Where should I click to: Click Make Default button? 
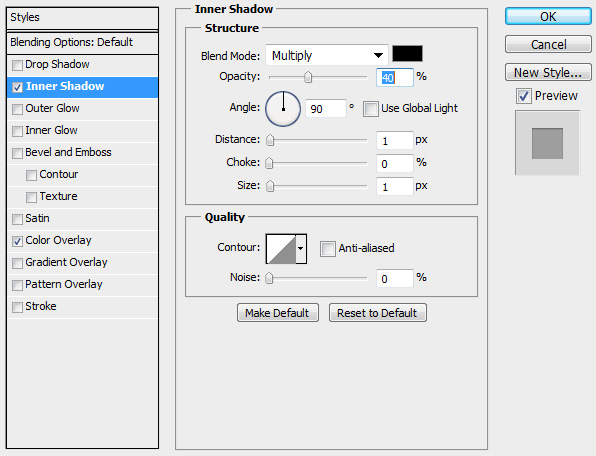[x=277, y=313]
